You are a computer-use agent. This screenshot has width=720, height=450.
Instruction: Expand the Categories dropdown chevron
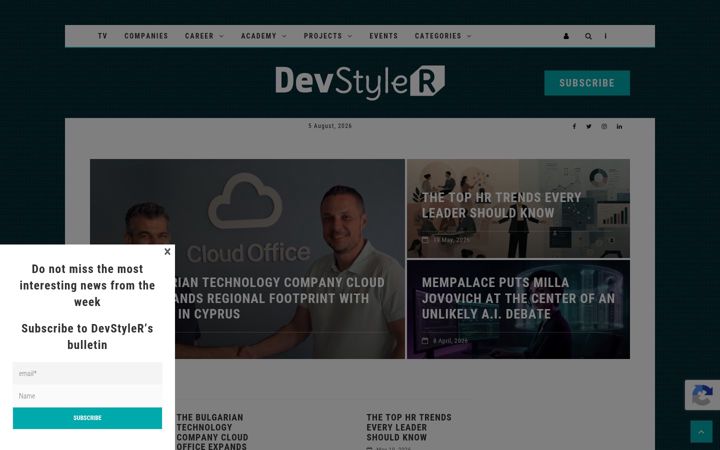(x=469, y=36)
